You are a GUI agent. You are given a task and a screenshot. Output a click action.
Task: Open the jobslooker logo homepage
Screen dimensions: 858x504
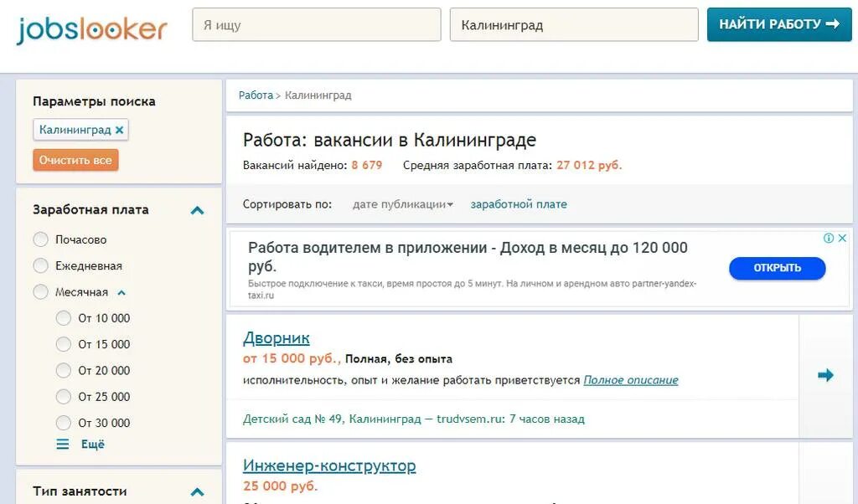pyautogui.click(x=92, y=29)
